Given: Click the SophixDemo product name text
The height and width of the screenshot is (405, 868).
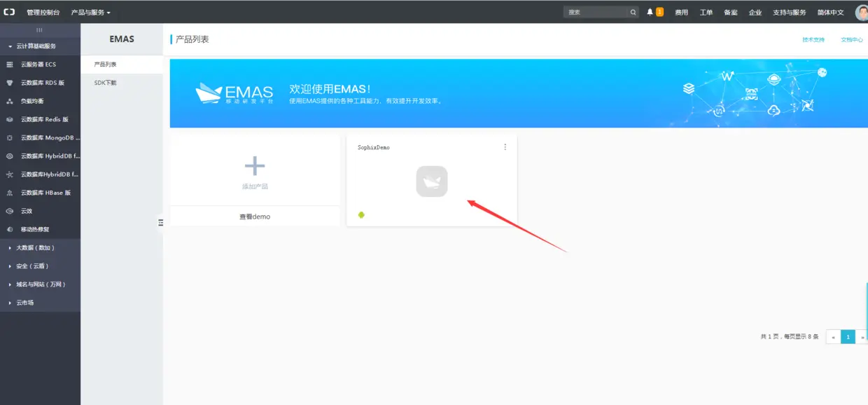Looking at the screenshot, I should [374, 148].
